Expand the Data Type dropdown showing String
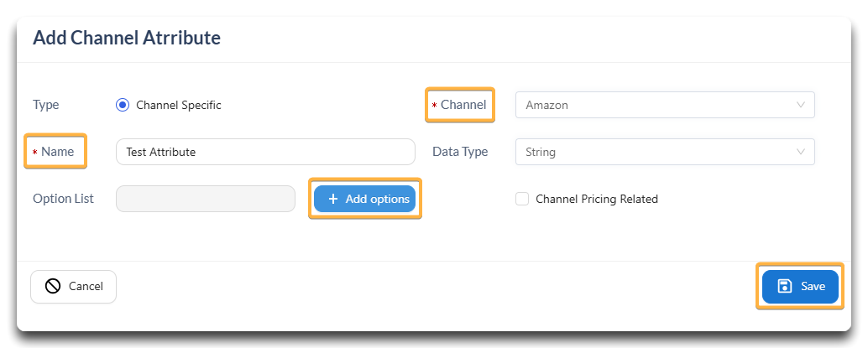This screenshot has height=348, width=868. pyautogui.click(x=665, y=152)
